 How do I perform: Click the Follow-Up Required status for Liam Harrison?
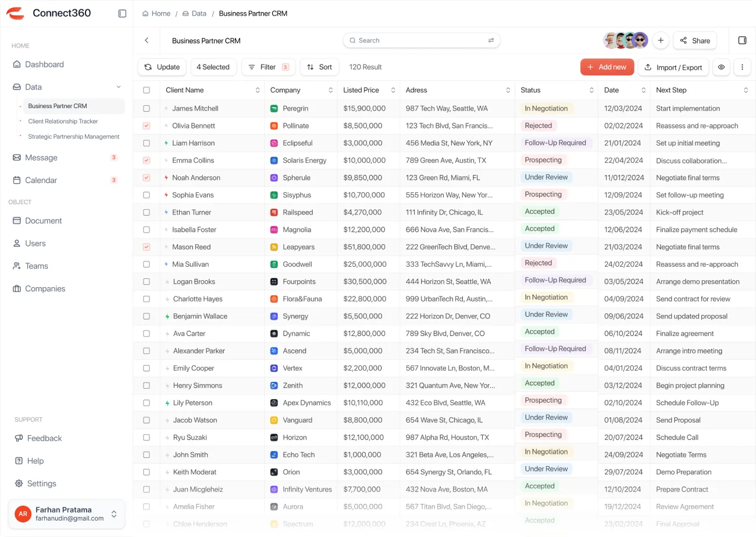pos(555,143)
